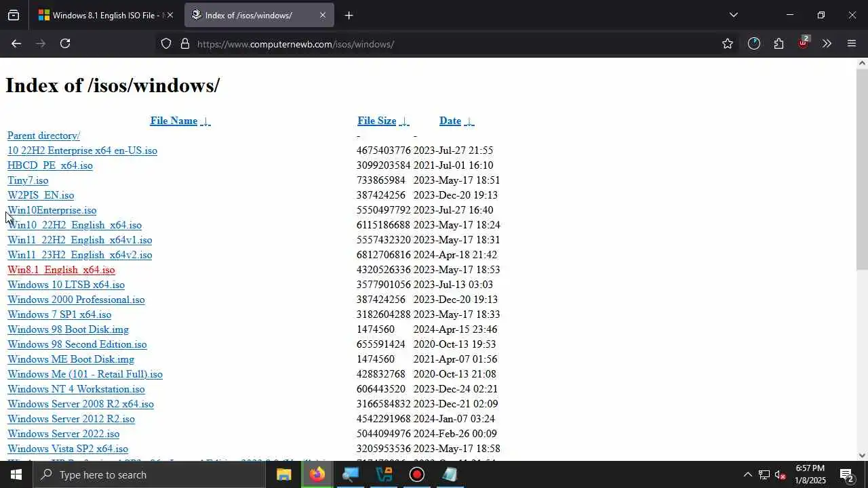Open the red record app in taskbar

(417, 474)
